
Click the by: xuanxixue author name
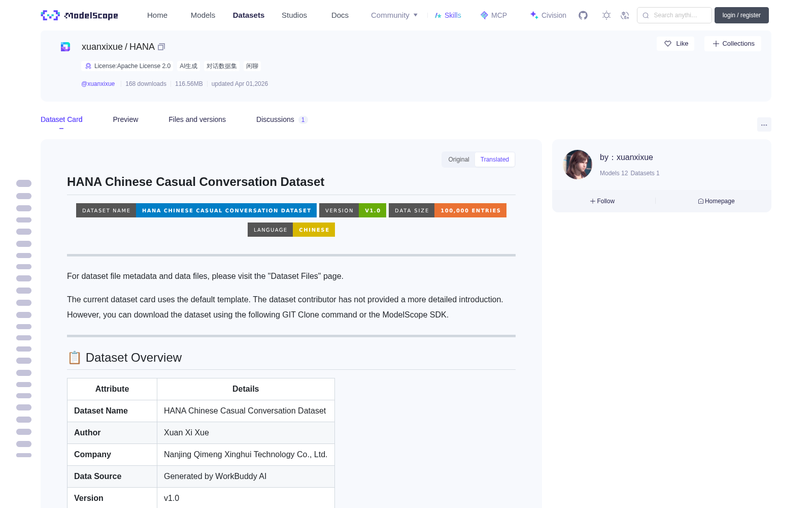[x=626, y=157]
